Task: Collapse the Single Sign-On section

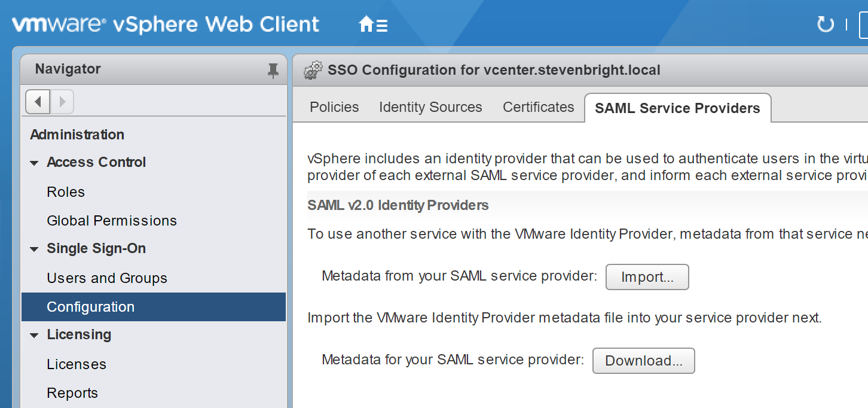Action: point(34,249)
